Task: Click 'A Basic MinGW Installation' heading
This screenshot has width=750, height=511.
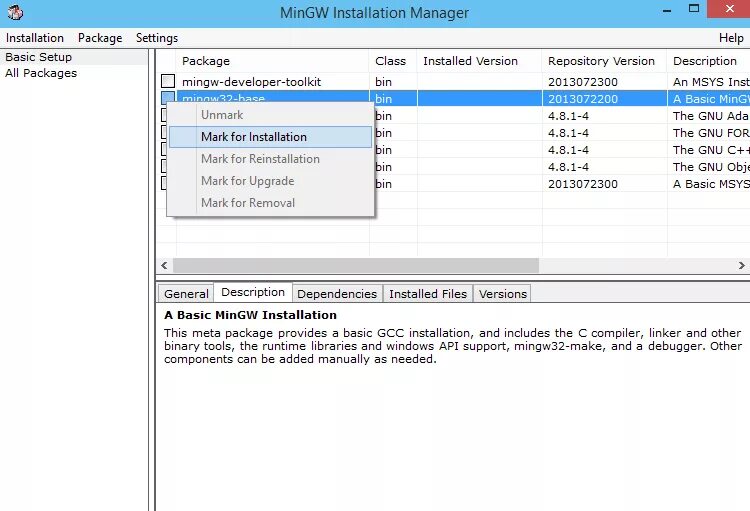Action: coord(250,315)
